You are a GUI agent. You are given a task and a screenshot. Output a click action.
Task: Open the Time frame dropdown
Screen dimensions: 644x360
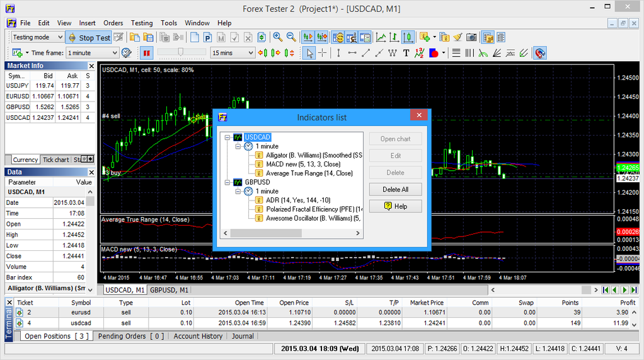point(93,53)
